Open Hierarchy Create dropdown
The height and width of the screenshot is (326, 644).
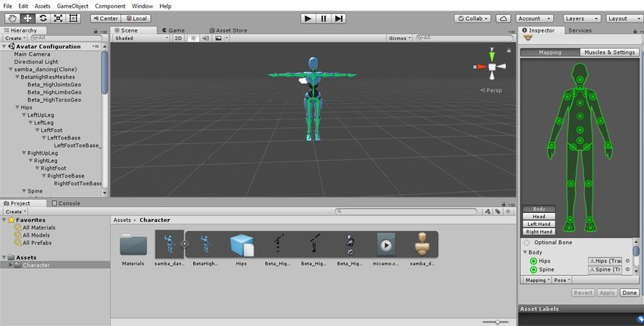pos(15,38)
